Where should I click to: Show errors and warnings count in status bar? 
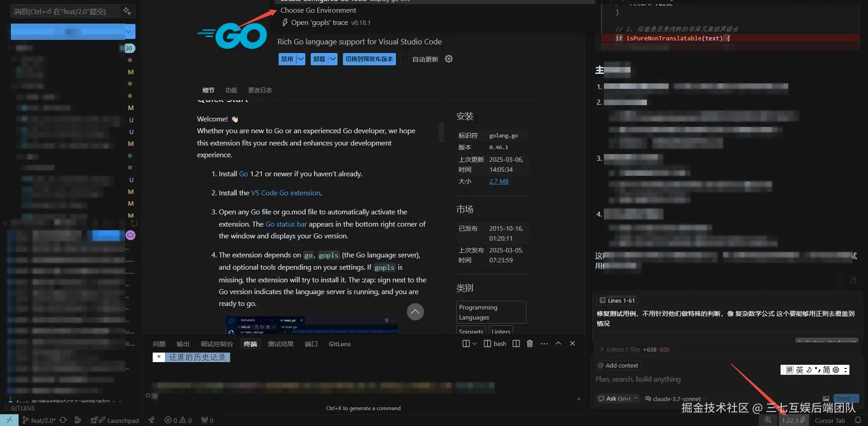pos(178,420)
